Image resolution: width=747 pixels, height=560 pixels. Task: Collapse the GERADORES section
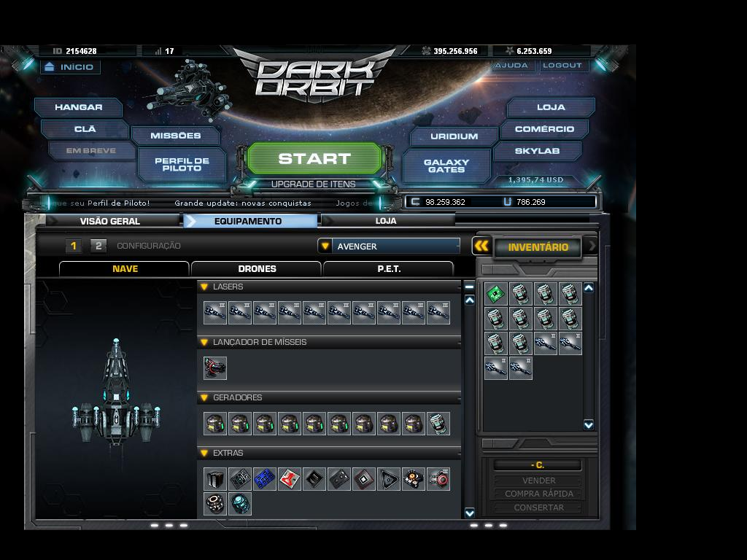[x=204, y=397]
